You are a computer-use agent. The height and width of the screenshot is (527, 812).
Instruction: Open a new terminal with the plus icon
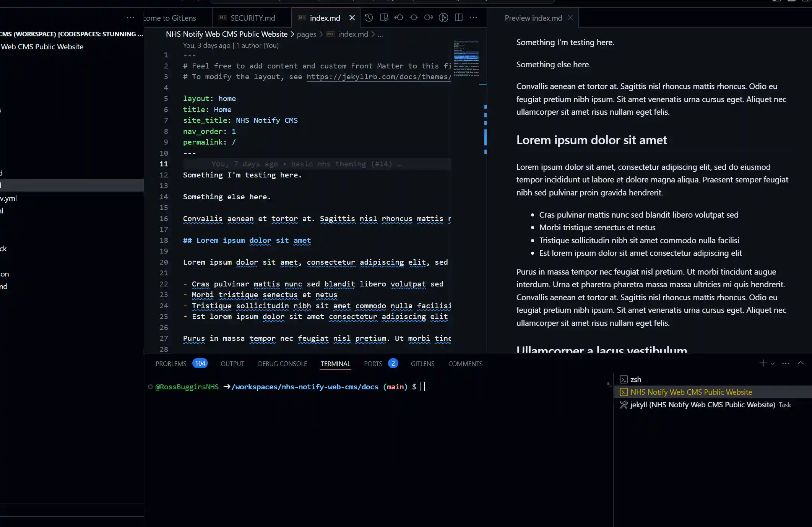pos(763,363)
